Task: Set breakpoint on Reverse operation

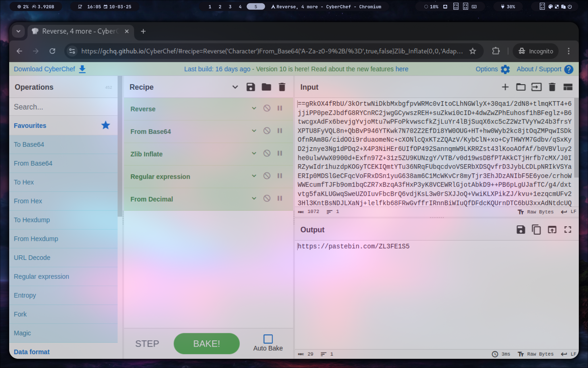Action: 280,108
